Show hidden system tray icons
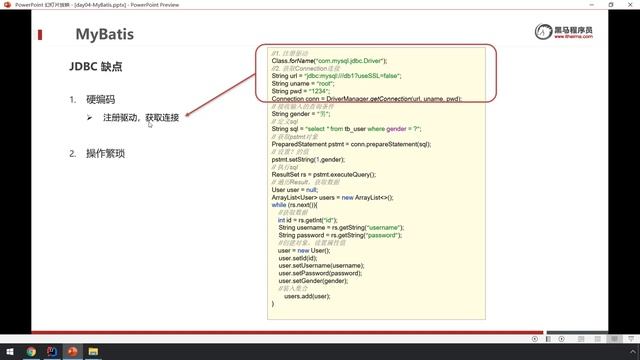 pos(633,351)
